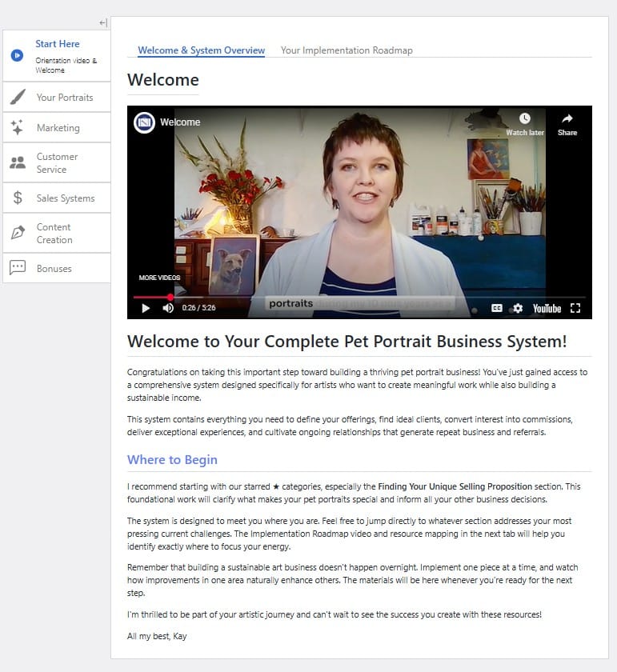Image resolution: width=617 pixels, height=672 pixels.
Task: Open the video settings gear
Action: (518, 308)
